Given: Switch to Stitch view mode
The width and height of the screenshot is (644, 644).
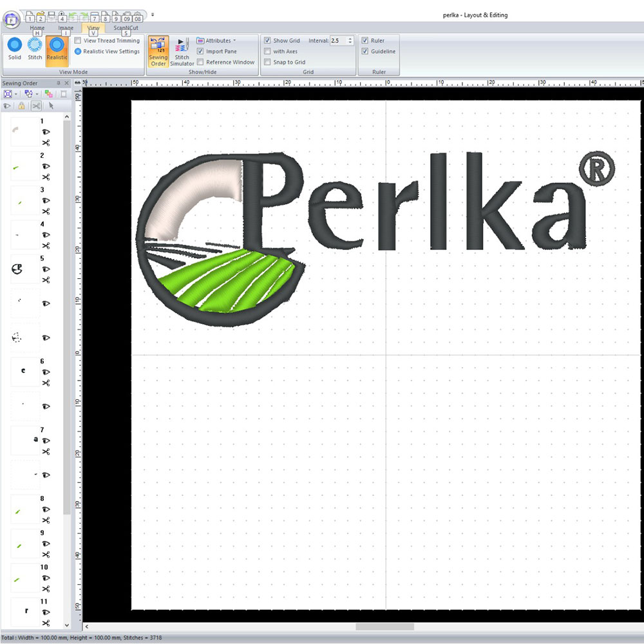Looking at the screenshot, I should click(x=35, y=49).
